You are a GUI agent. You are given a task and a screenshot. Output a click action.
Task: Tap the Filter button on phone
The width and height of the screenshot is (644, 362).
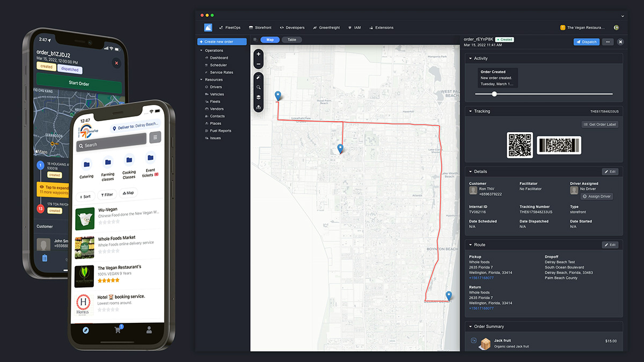click(x=107, y=195)
